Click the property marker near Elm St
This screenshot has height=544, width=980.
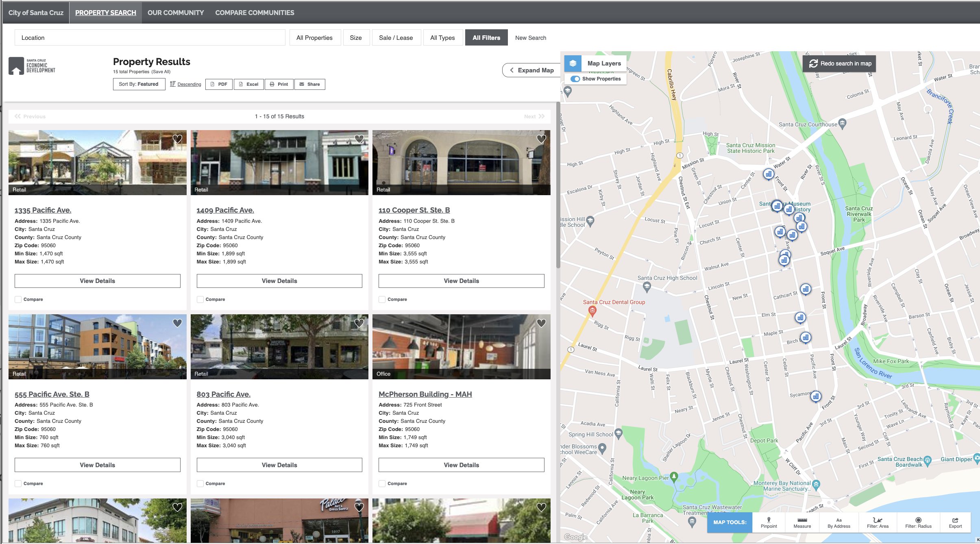800,318
